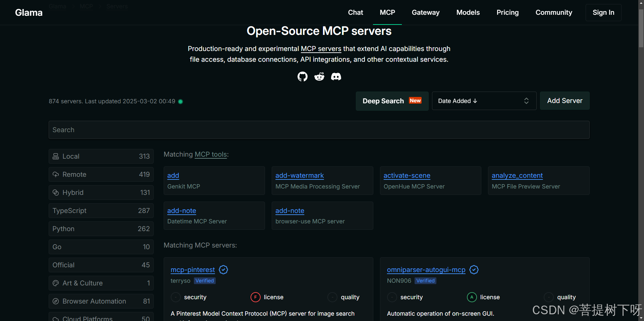
Task: Click the scrollbar down arrow
Action: pos(641,318)
